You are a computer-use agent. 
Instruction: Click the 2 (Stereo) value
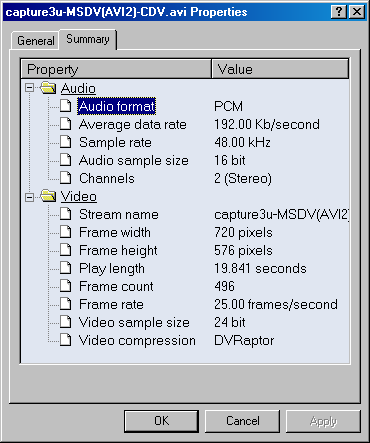pyautogui.click(x=243, y=178)
